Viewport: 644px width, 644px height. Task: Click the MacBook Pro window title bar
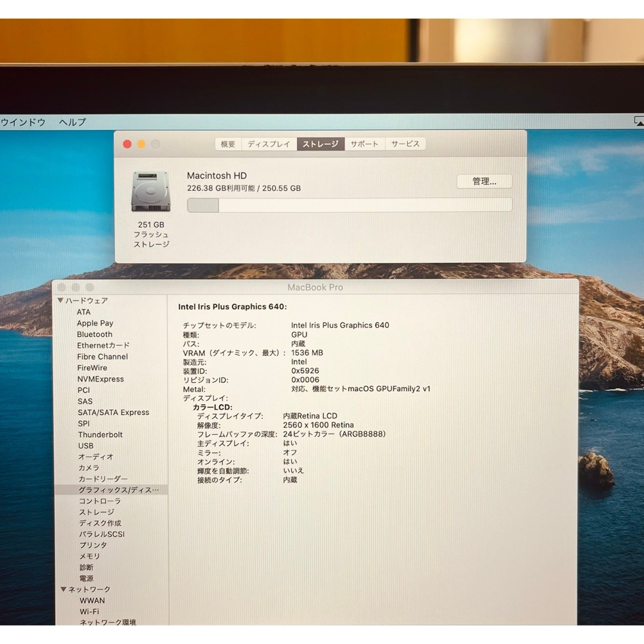[x=315, y=287]
